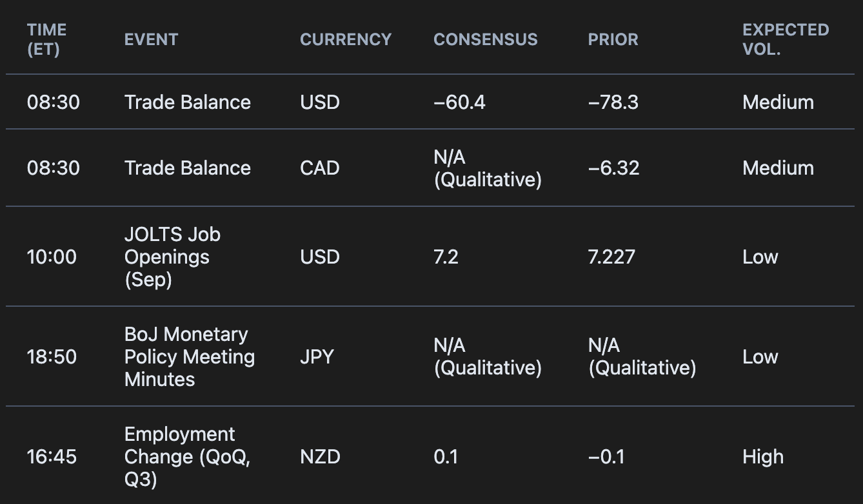Open BoJ Monetary Policy Meeting Minutes
Viewport: 863px width, 504px height.
click(x=190, y=357)
